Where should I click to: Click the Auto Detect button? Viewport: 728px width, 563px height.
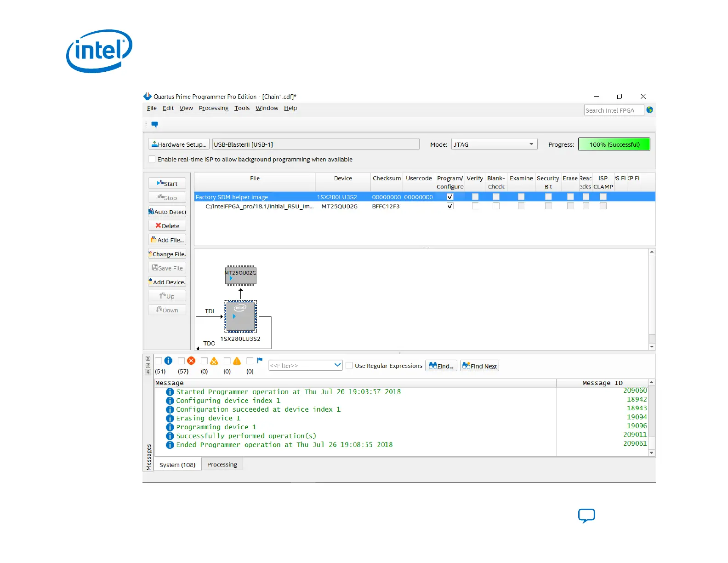click(x=167, y=212)
